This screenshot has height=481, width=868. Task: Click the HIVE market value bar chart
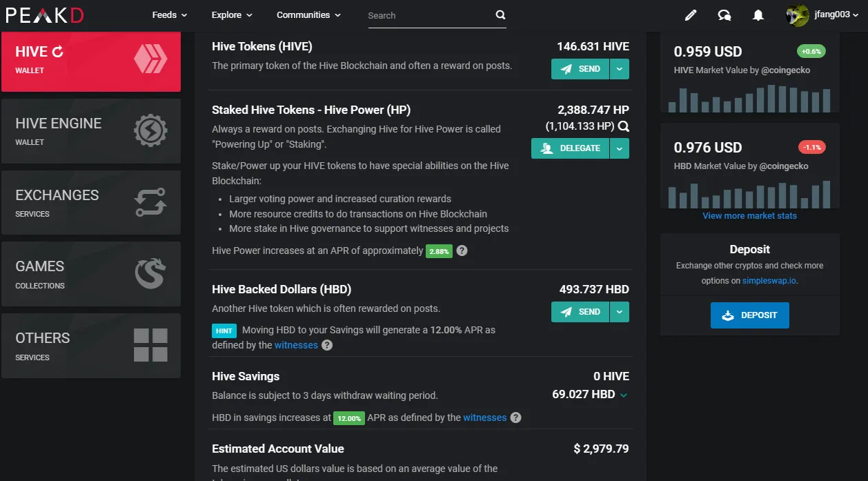tap(749, 98)
